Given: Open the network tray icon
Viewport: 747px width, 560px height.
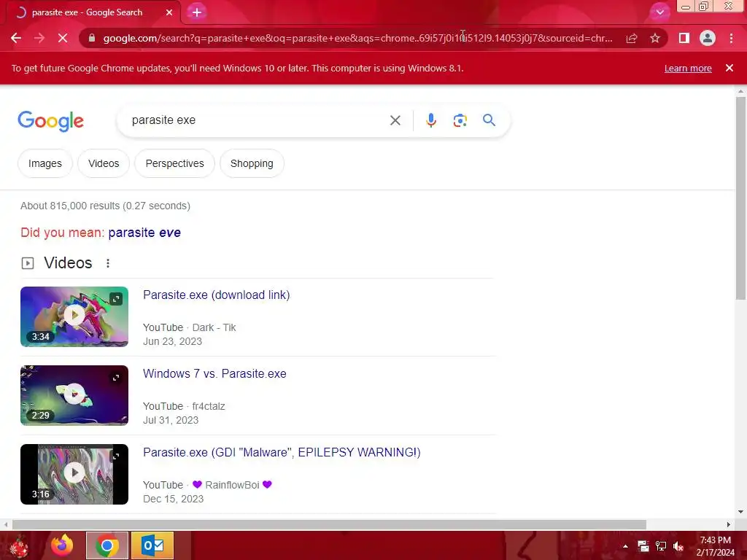Looking at the screenshot, I should 661,546.
